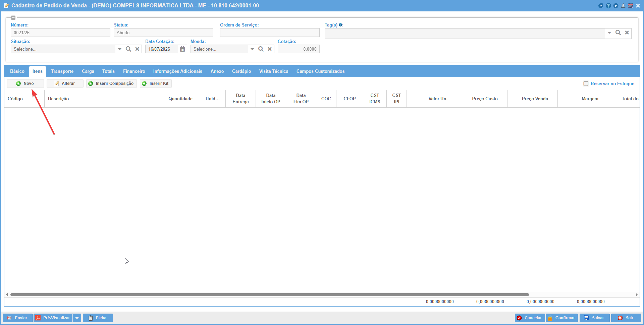
Task: Clear the Tag(s) field with the X icon
Action: click(x=627, y=33)
